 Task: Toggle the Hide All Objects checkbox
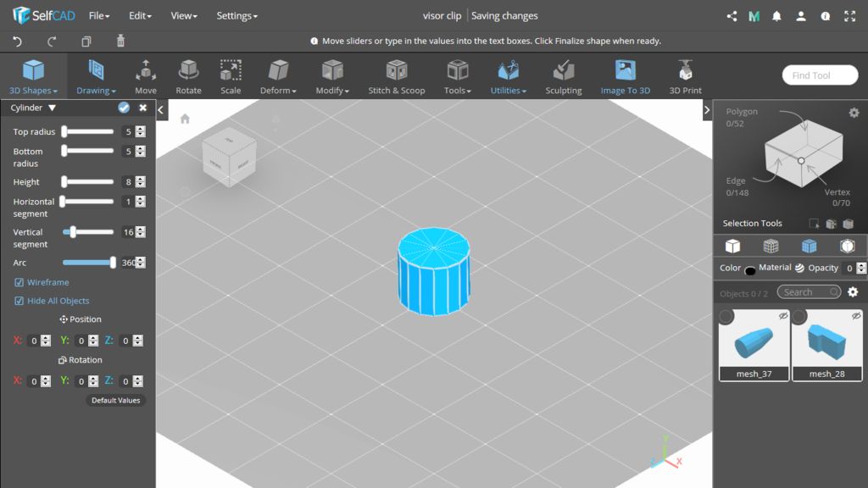19,301
